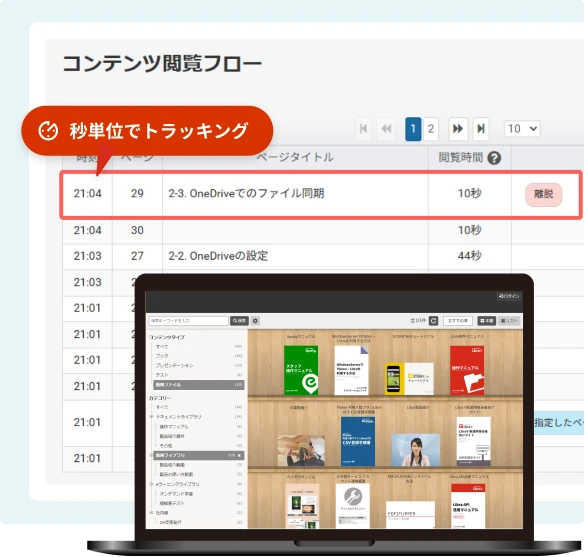
Task: Expand 社内報 category node
Action: pyautogui.click(x=151, y=513)
